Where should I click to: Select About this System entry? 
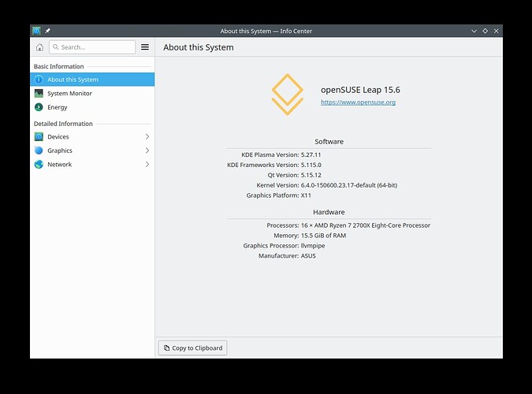tap(92, 80)
